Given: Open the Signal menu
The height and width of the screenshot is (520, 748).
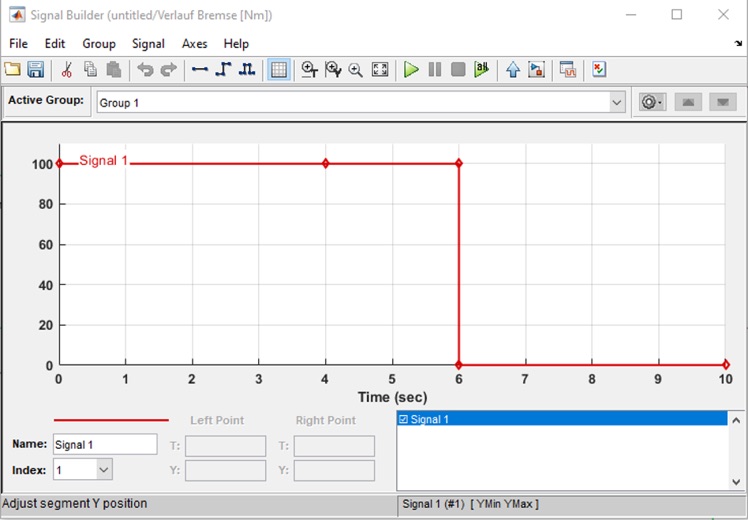Looking at the screenshot, I should [148, 44].
